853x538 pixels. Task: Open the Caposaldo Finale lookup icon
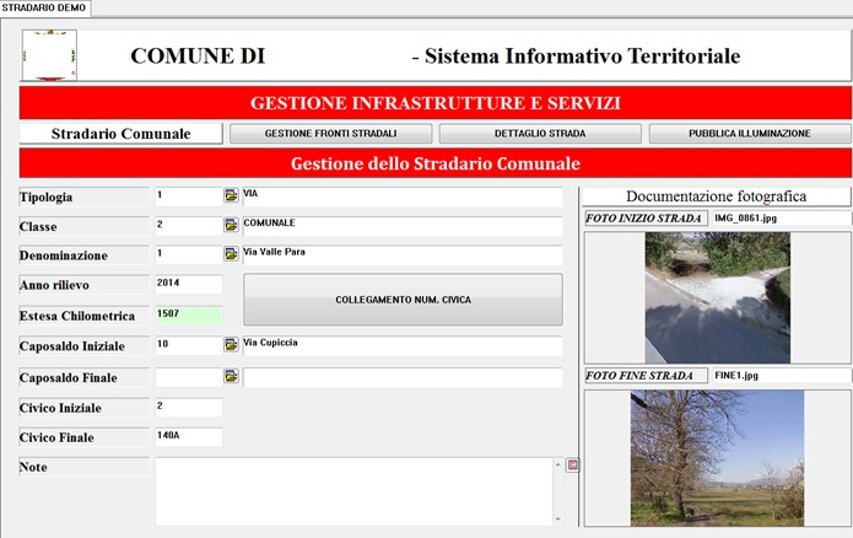click(231, 376)
